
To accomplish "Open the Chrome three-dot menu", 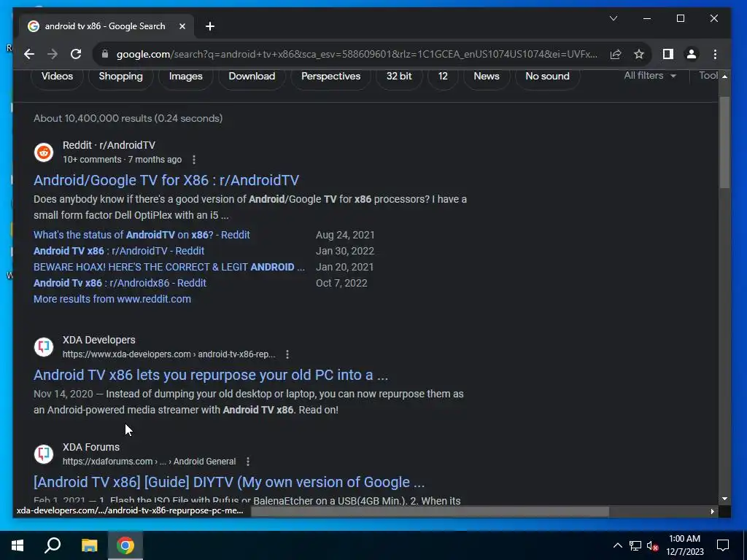I will (x=715, y=54).
